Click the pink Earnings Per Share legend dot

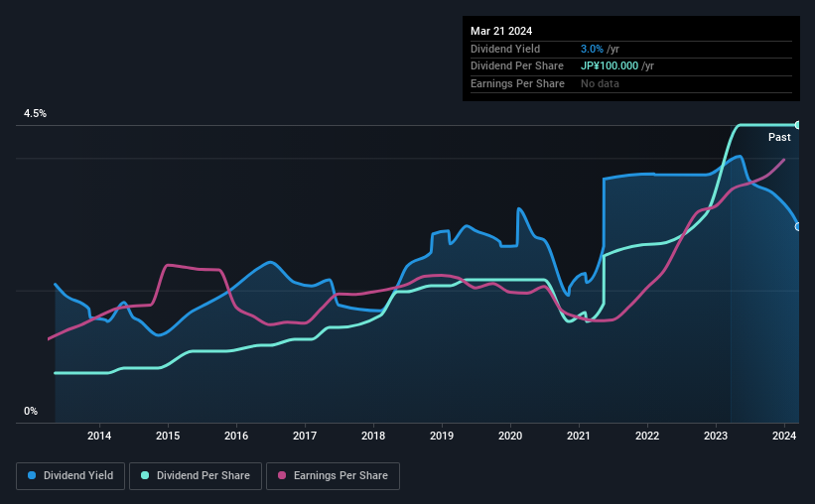pyautogui.click(x=282, y=475)
